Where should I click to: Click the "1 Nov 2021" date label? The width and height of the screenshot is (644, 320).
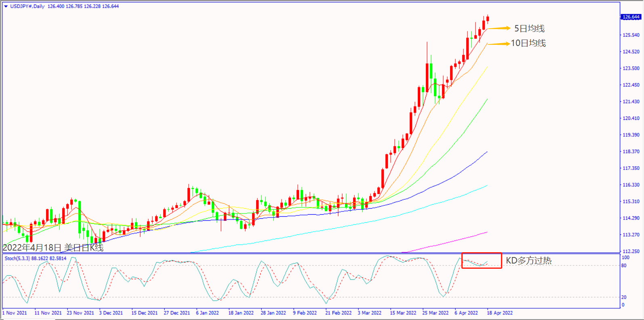(15, 313)
